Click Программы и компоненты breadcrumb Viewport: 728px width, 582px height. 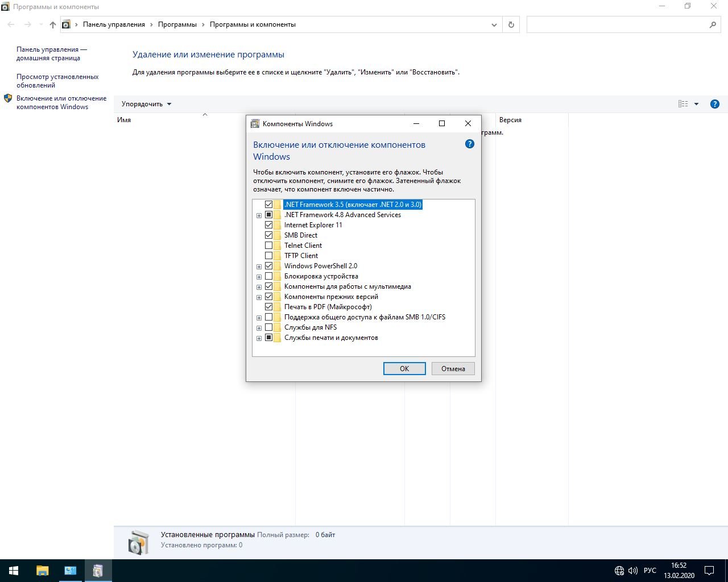[253, 24]
